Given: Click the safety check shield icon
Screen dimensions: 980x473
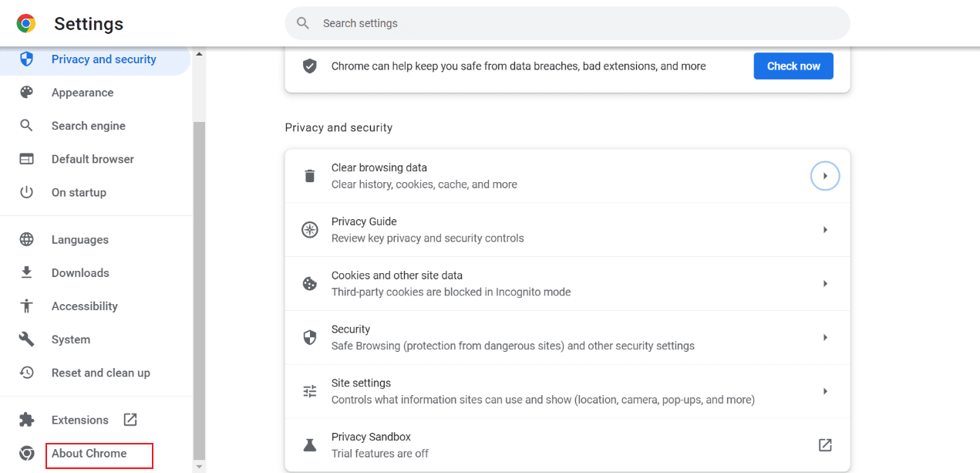Looking at the screenshot, I should 310,66.
